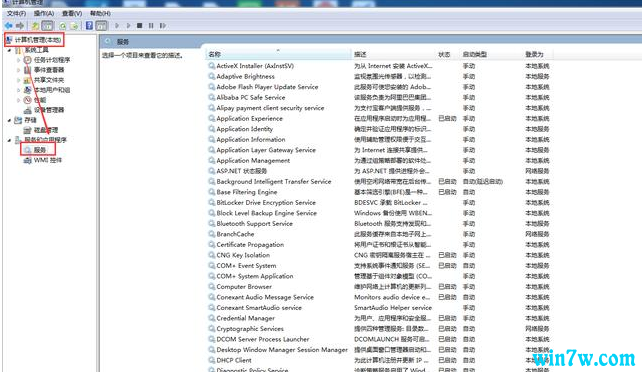Select 事件查看器 in the tree
The width and height of the screenshot is (643, 372).
[49, 70]
